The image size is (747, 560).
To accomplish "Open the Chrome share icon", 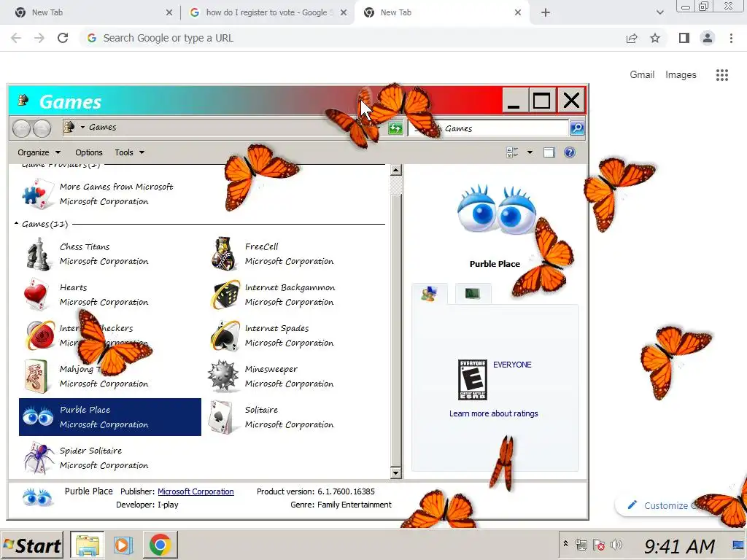I will pyautogui.click(x=632, y=38).
